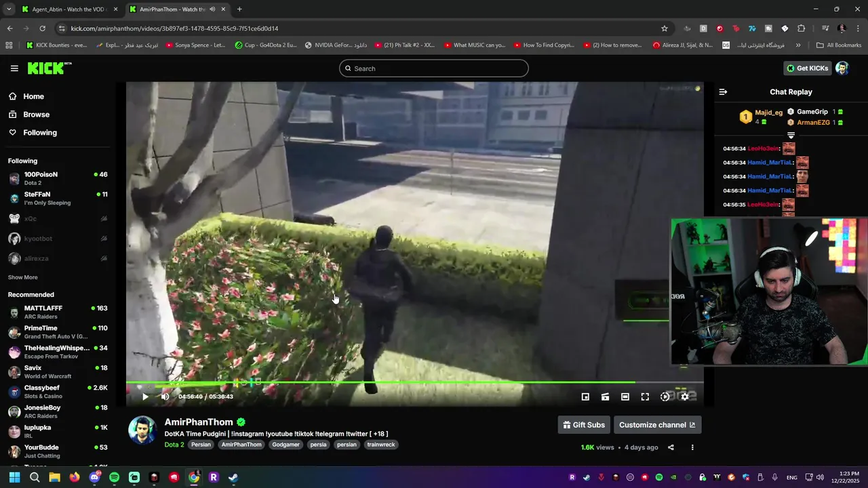
Task: Open PrimeTime recommended channel
Action: click(x=58, y=332)
